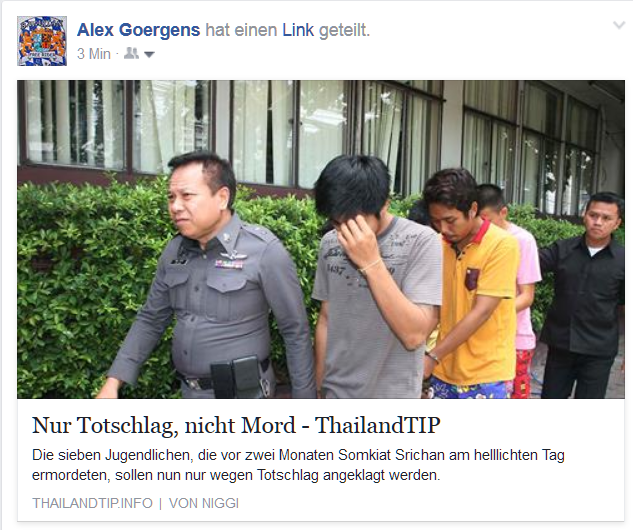Image resolution: width=633 pixels, height=530 pixels.
Task: Open Alex Goergens' profile picture
Action: [x=42, y=41]
